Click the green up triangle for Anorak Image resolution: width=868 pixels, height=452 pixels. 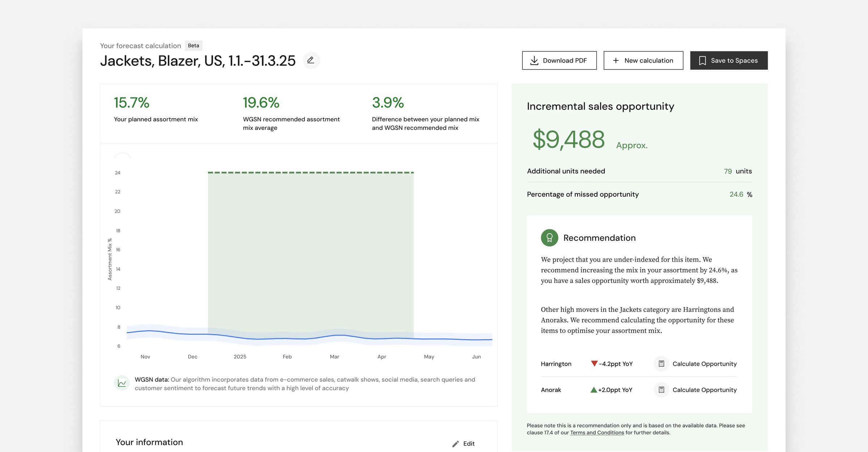[x=593, y=390]
